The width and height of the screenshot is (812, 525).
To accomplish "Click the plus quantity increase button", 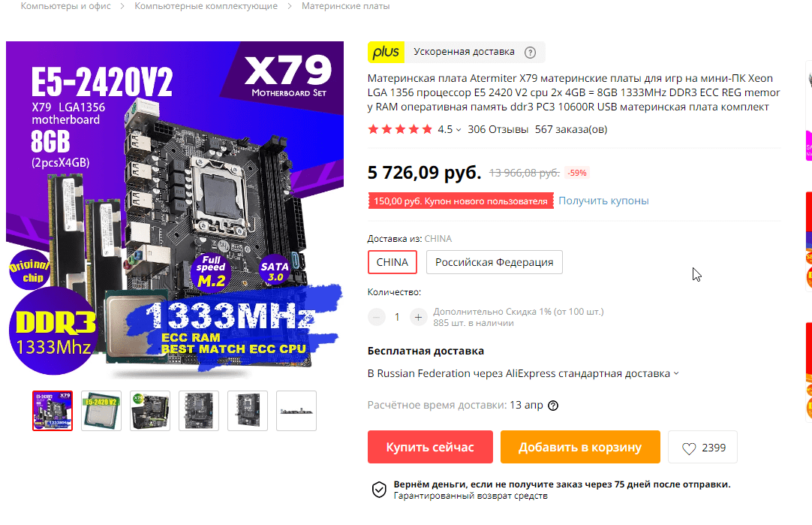I will point(418,317).
